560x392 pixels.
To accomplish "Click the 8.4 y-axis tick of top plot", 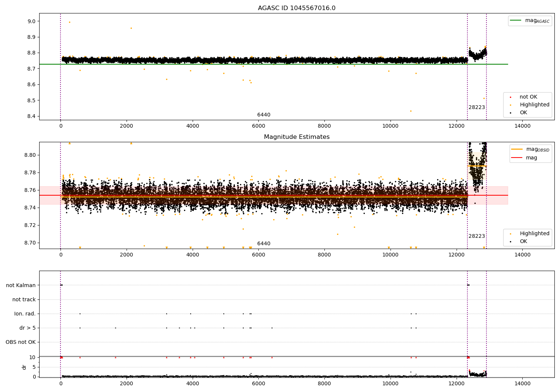I will (31, 116).
